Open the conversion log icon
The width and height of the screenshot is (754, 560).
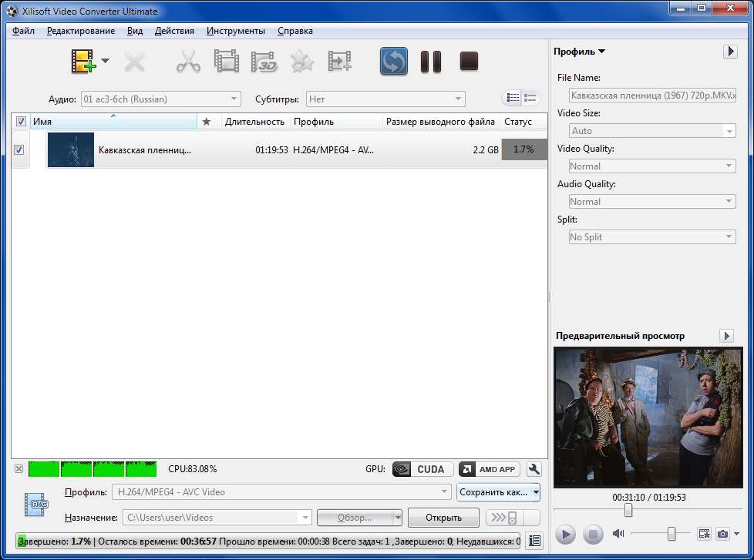point(534,541)
